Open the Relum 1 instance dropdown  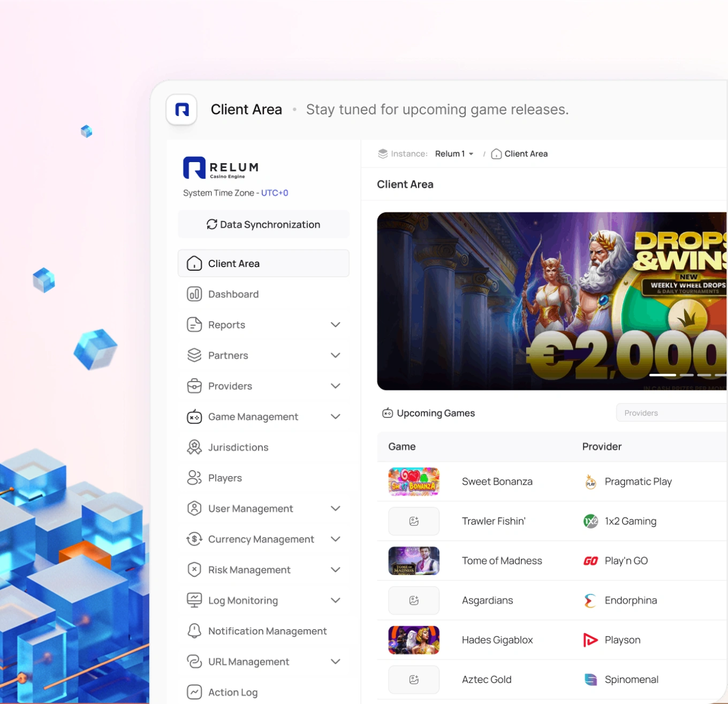click(454, 154)
